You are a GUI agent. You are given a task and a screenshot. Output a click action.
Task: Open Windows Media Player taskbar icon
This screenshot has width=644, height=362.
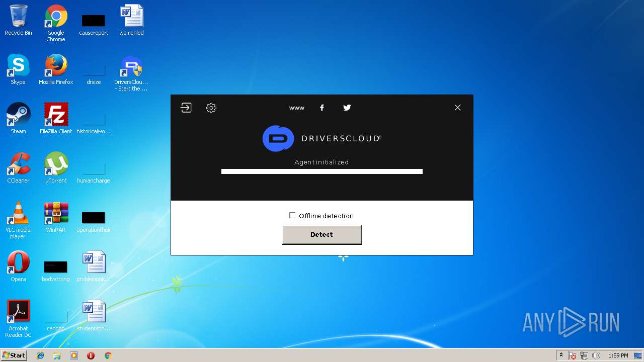74,355
